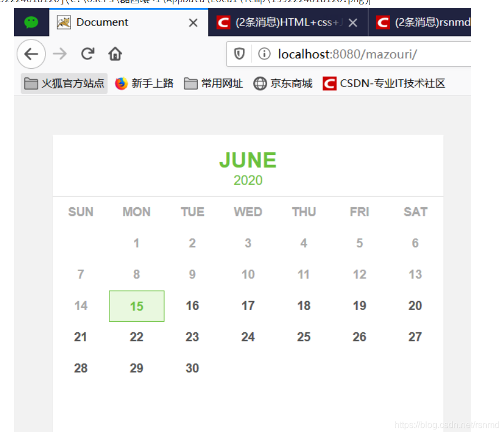Show site information via the info icon
The width and height of the screenshot is (504, 435).
264,54
